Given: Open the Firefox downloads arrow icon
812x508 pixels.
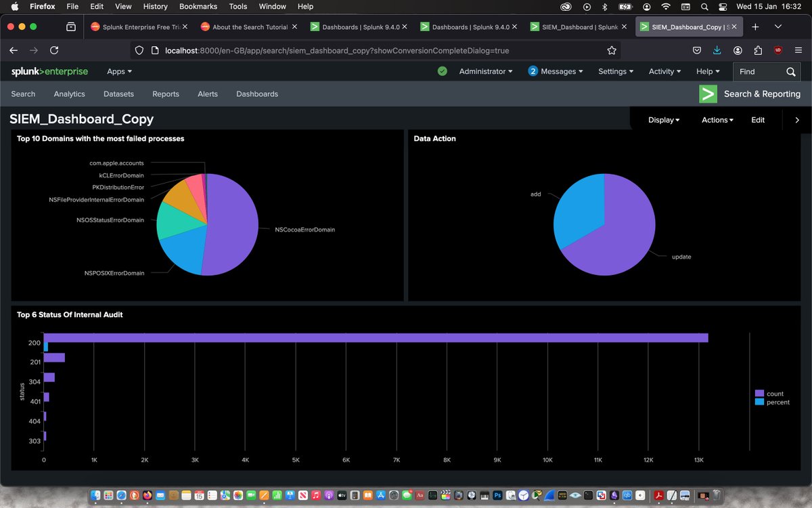Looking at the screenshot, I should (x=717, y=50).
